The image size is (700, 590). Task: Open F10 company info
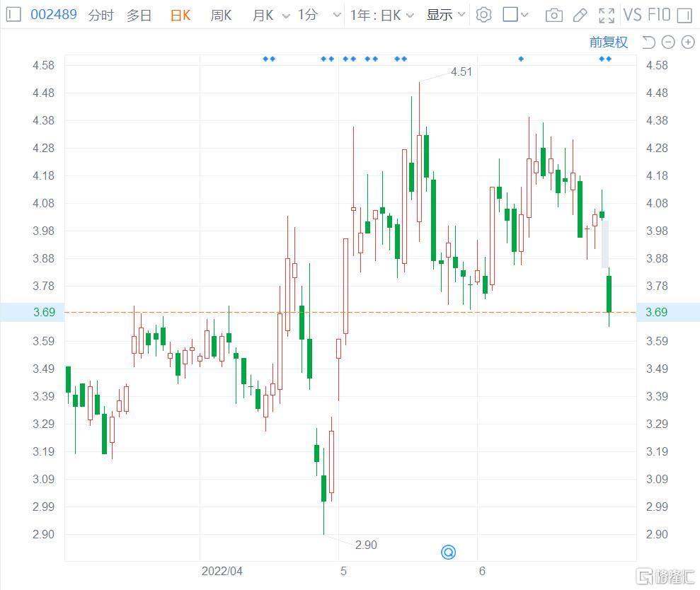[659, 15]
